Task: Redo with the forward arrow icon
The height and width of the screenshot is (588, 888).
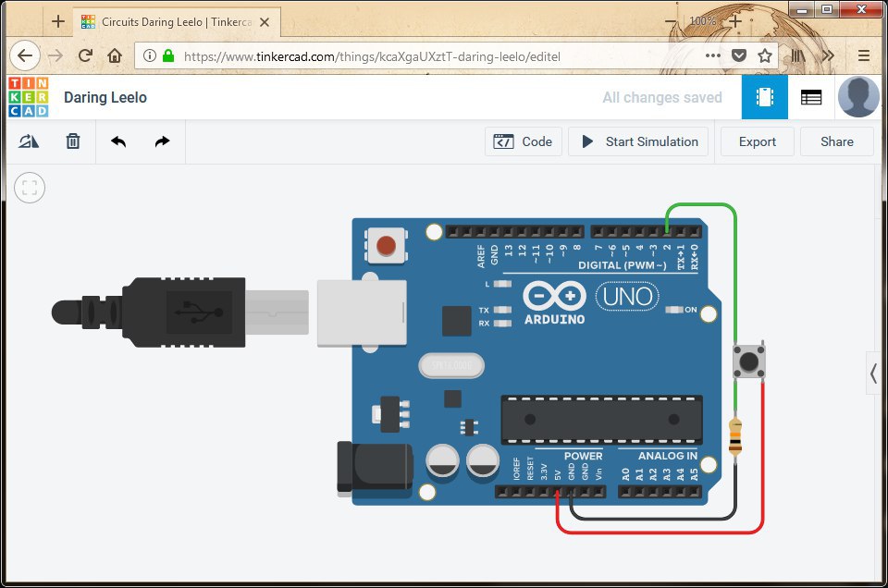Action: click(163, 141)
